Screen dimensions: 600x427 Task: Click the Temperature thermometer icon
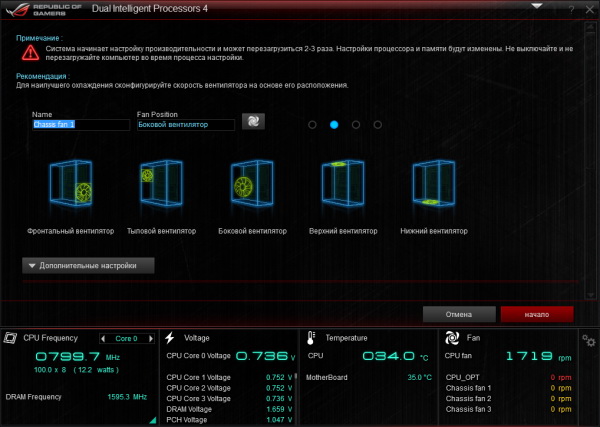coord(311,338)
